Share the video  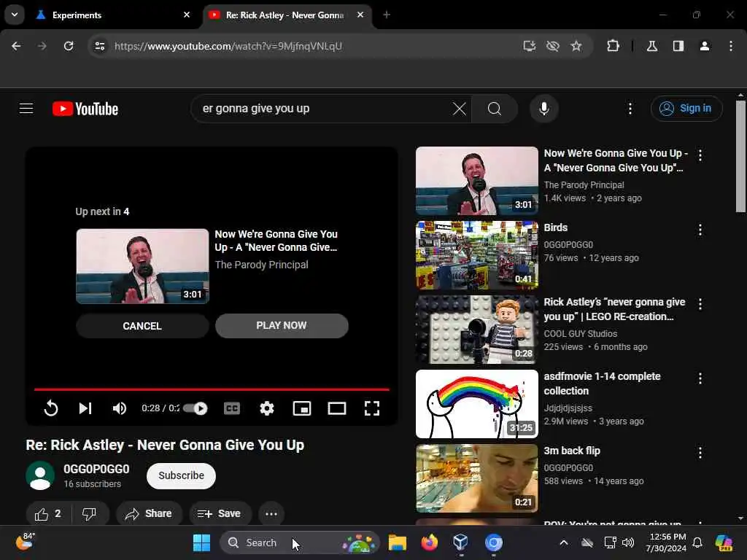[x=149, y=514]
